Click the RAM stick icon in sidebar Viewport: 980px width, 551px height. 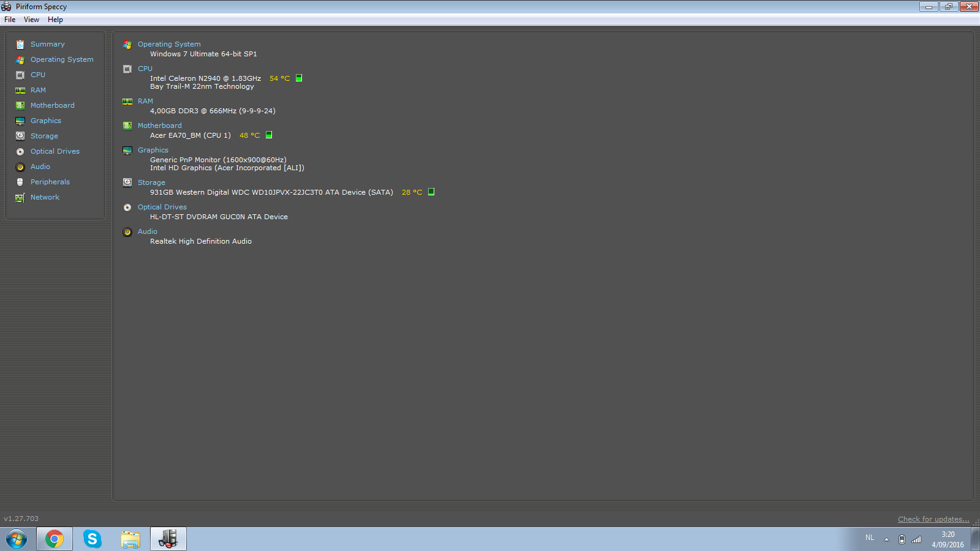pyautogui.click(x=20, y=90)
